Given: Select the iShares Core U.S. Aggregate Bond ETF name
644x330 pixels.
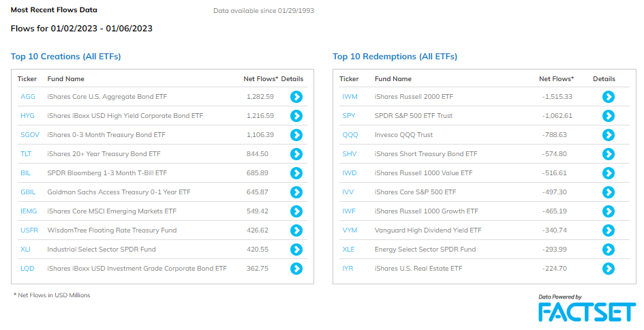Looking at the screenshot, I should point(107,97).
